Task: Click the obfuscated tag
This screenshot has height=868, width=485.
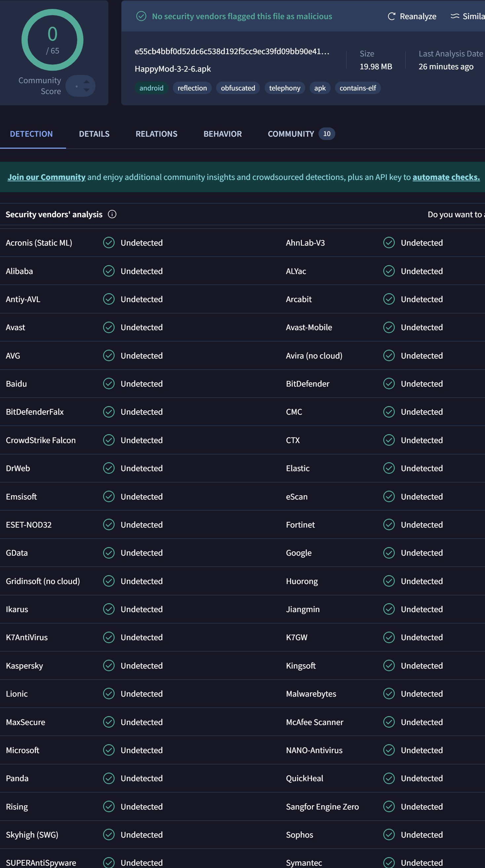Action: coord(238,88)
